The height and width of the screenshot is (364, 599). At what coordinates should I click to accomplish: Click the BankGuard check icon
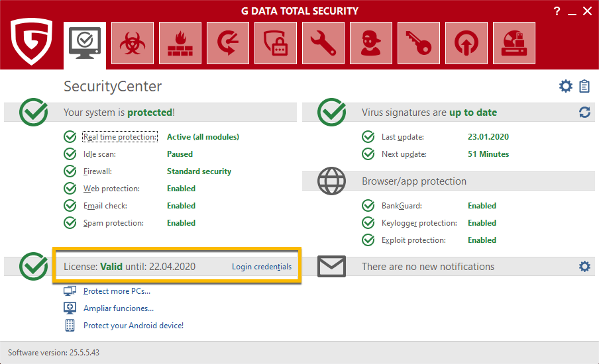point(368,205)
